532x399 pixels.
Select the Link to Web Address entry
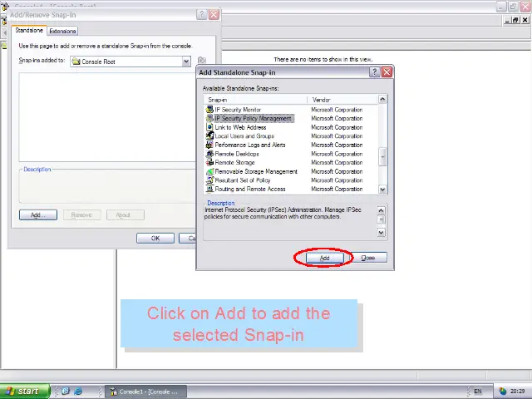click(x=240, y=127)
